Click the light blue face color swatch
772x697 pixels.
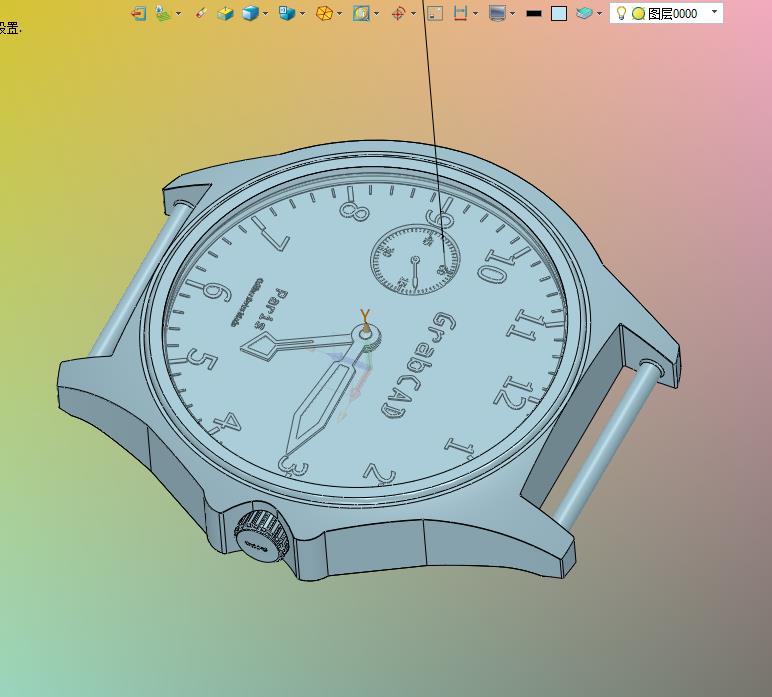[x=559, y=13]
